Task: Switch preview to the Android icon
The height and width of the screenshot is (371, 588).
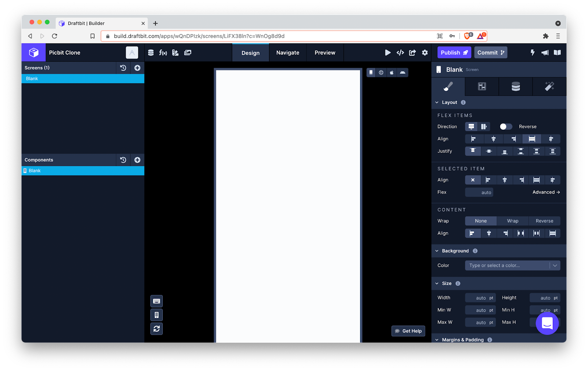Action: [402, 72]
